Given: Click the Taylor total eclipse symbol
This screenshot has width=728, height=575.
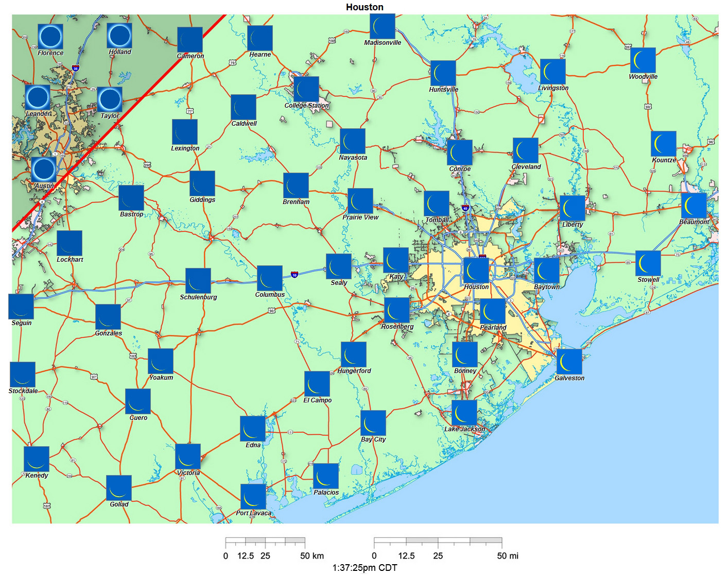Looking at the screenshot, I should tap(110, 100).
